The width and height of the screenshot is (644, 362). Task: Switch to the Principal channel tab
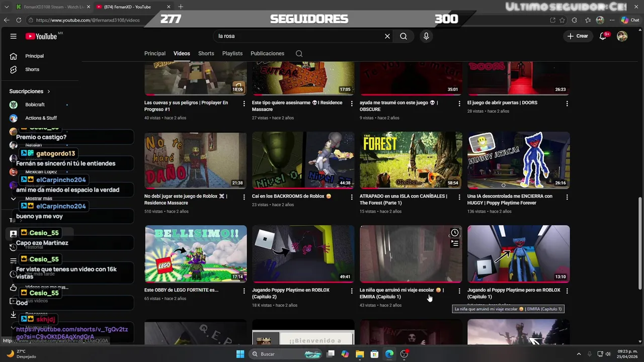[x=155, y=53]
